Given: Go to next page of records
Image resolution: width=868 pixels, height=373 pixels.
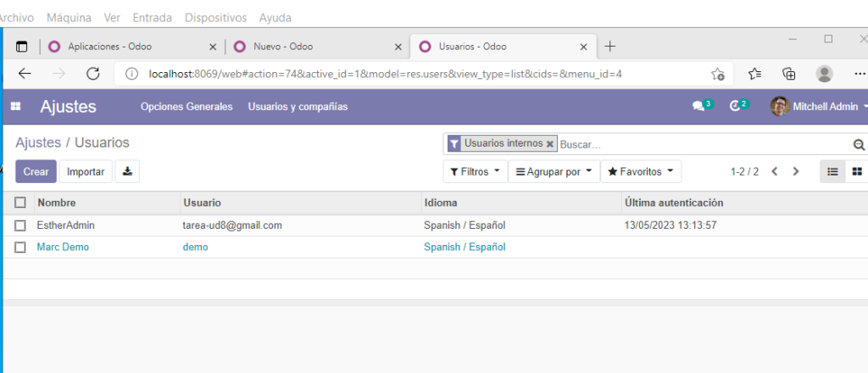Looking at the screenshot, I should [795, 171].
